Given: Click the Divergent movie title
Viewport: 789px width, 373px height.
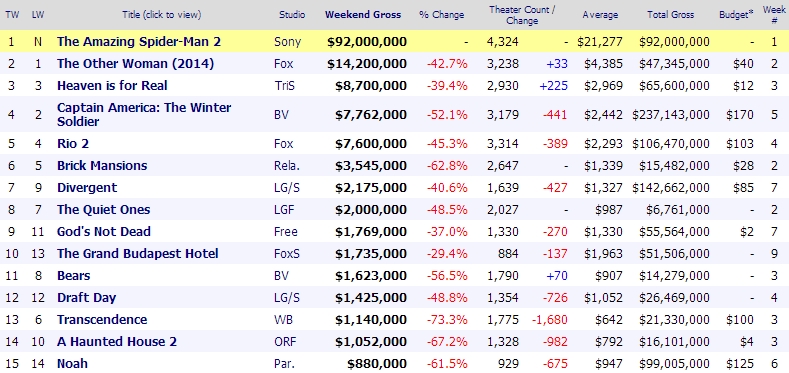Looking at the screenshot, I should click(87, 188).
